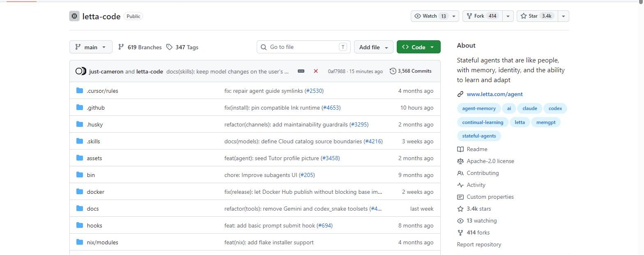Open pull request #694 link

[324, 225]
